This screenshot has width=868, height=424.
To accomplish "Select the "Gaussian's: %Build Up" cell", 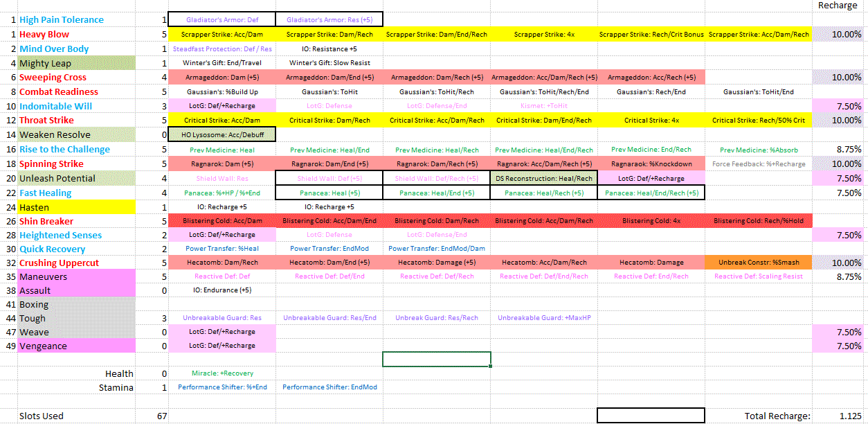I will tap(221, 92).
